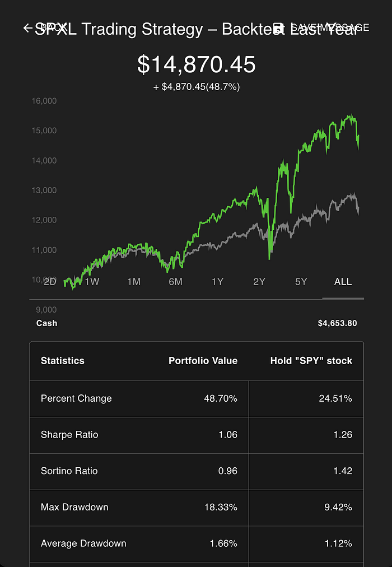
Task: Click the Portfolio Value column header
Action: click(203, 361)
